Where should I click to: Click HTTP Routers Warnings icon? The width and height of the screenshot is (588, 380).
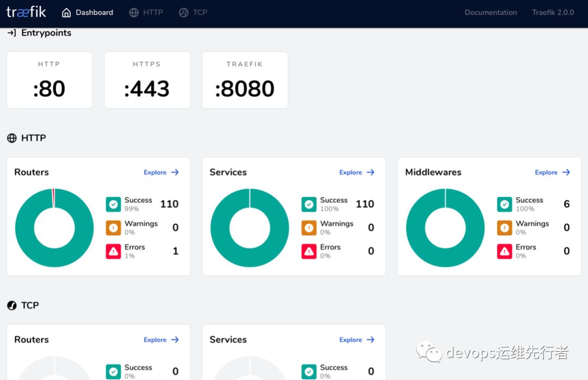coord(113,228)
